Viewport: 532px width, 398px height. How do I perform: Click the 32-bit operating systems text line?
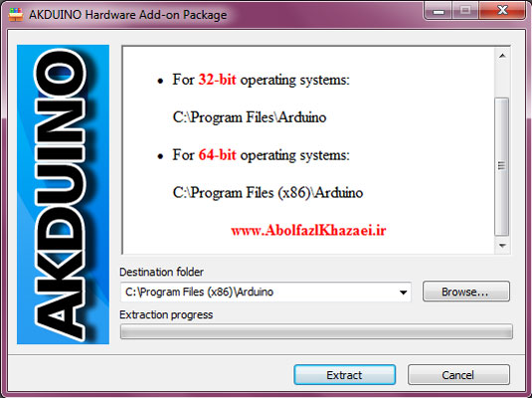(x=261, y=81)
